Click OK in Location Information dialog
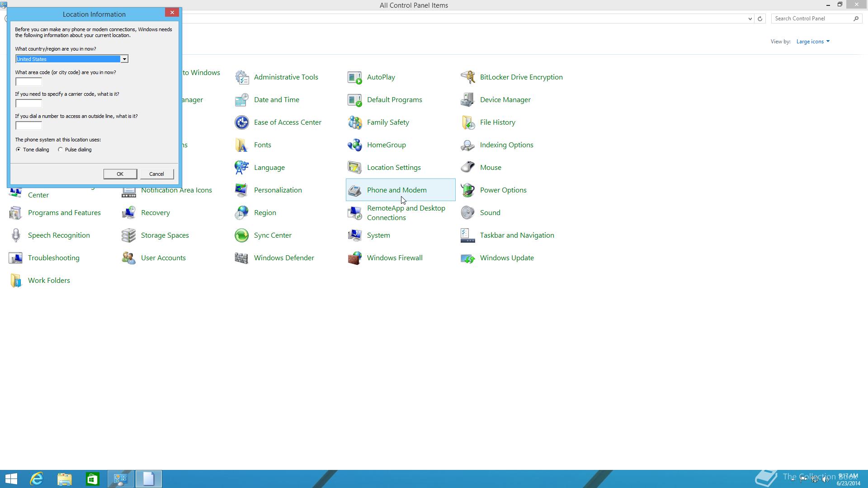This screenshot has height=488, width=868. 120,174
